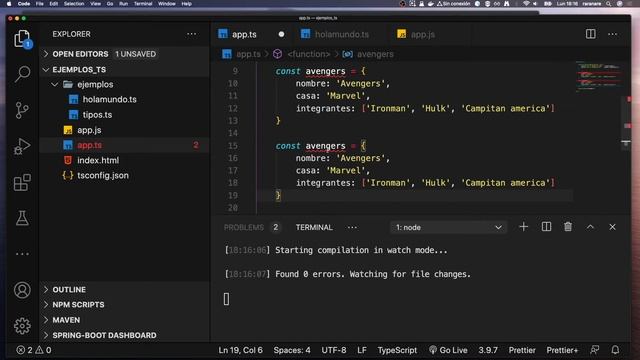The width and height of the screenshot is (640, 360).
Task: Split the editor right
Action: [590, 34]
